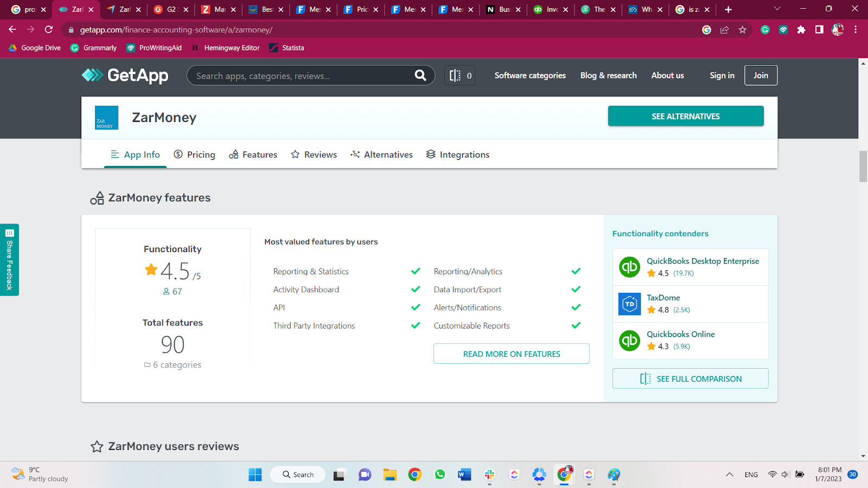This screenshot has height=488, width=868.
Task: Switch to the Pricing tab
Action: (194, 155)
